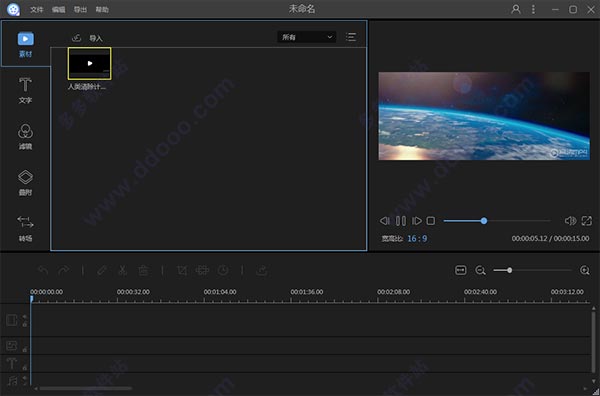Click the redo icon in the toolbar
Viewport: 600px width, 396px height.
[64, 271]
